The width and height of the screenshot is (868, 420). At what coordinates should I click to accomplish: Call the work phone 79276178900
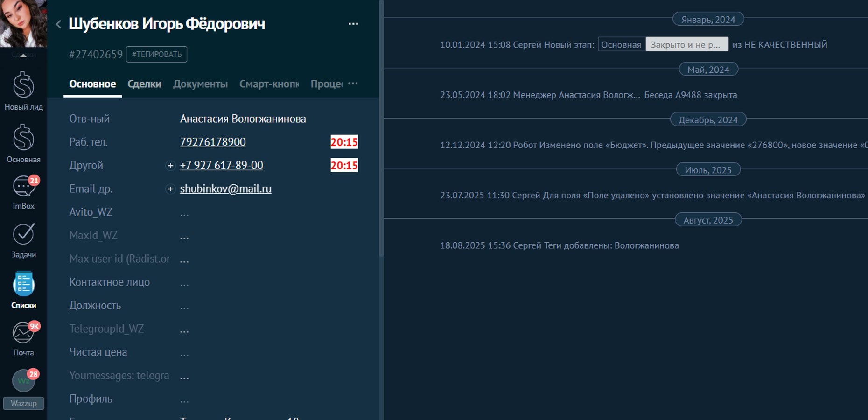click(x=213, y=142)
